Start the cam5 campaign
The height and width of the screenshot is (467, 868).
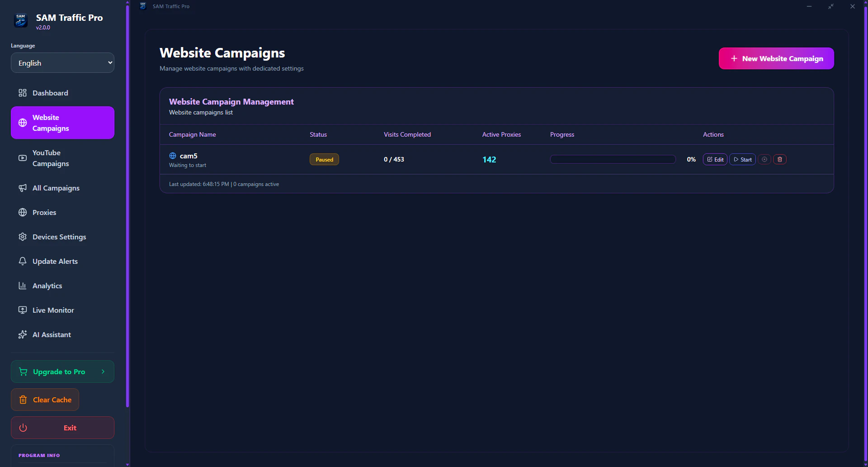[742, 159]
